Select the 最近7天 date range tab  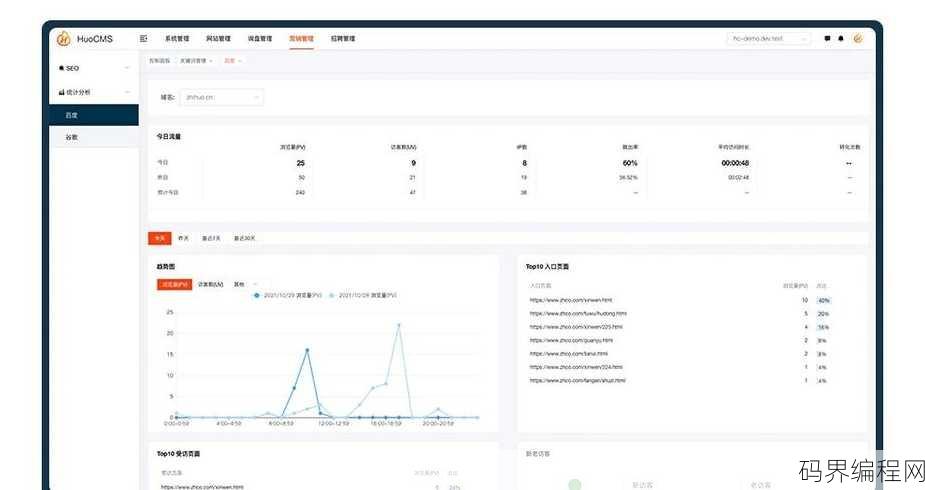point(211,238)
